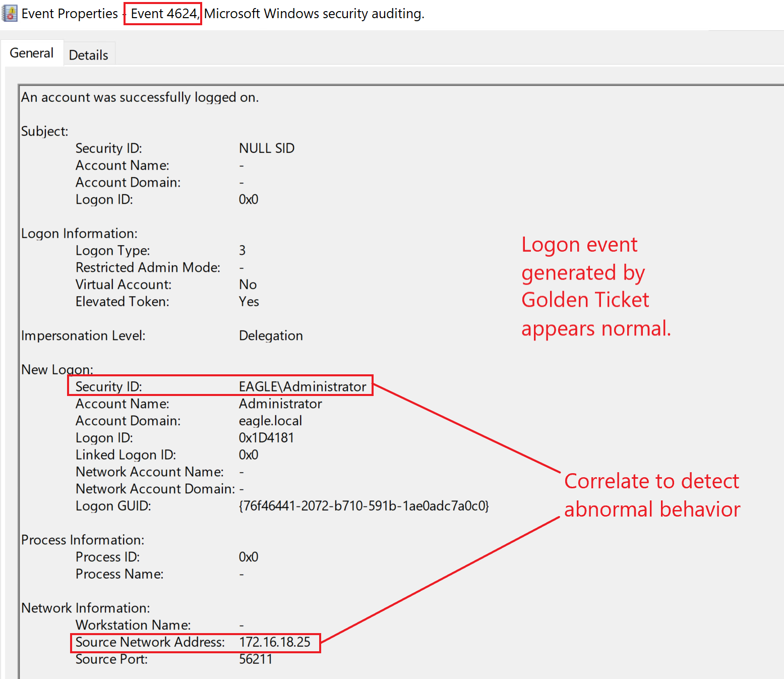Click the Impersonation Level value Delegation
This screenshot has width=784, height=679.
(x=271, y=336)
